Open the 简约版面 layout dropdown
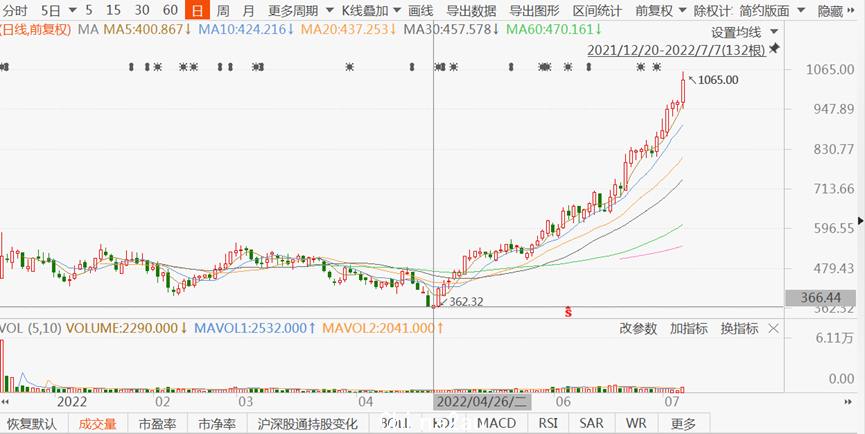 [801, 10]
